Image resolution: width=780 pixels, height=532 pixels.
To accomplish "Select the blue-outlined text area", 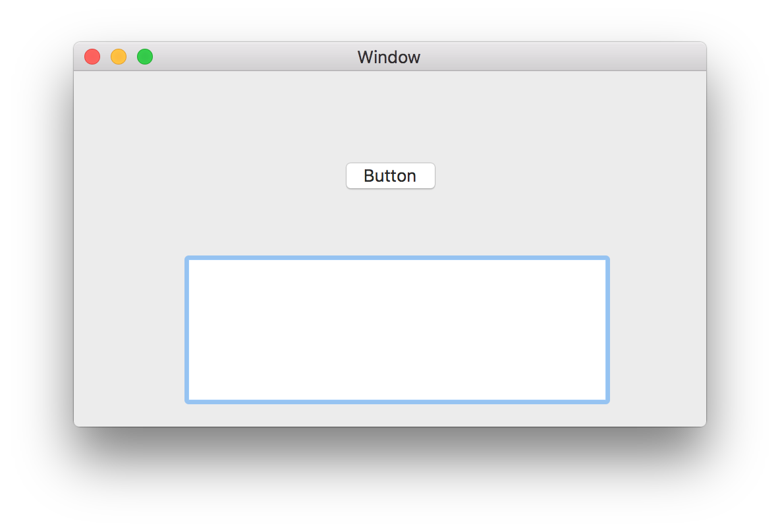I will click(x=397, y=330).
